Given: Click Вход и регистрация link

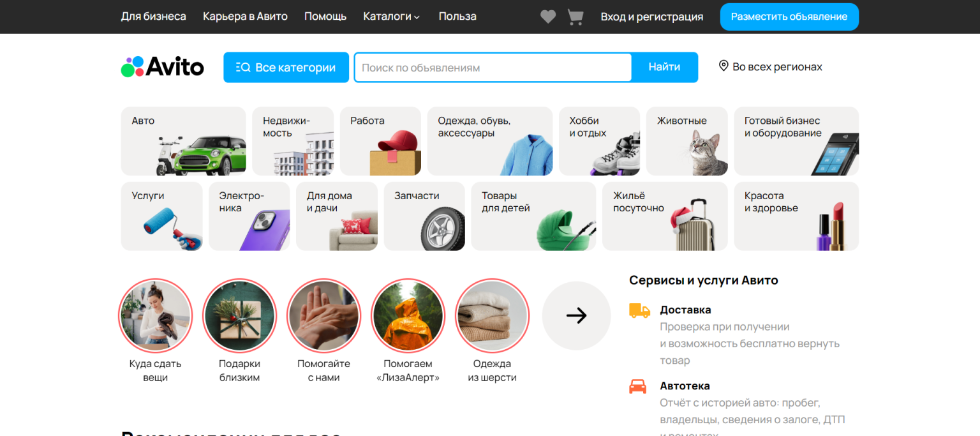Looking at the screenshot, I should pos(651,17).
